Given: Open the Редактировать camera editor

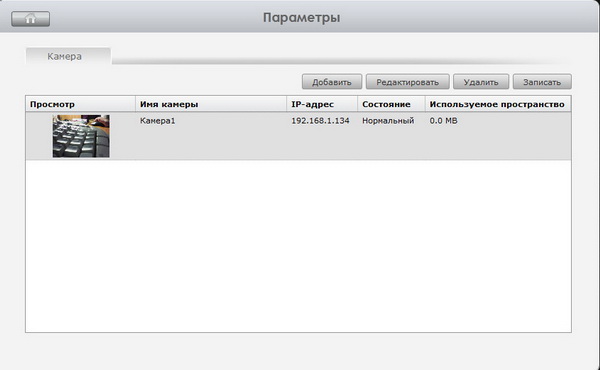Looking at the screenshot, I should (407, 81).
